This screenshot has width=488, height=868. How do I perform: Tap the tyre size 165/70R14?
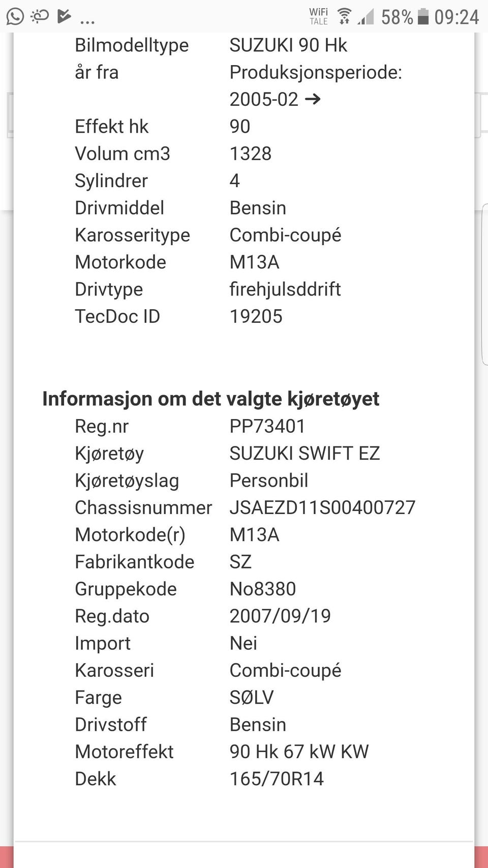(x=277, y=779)
